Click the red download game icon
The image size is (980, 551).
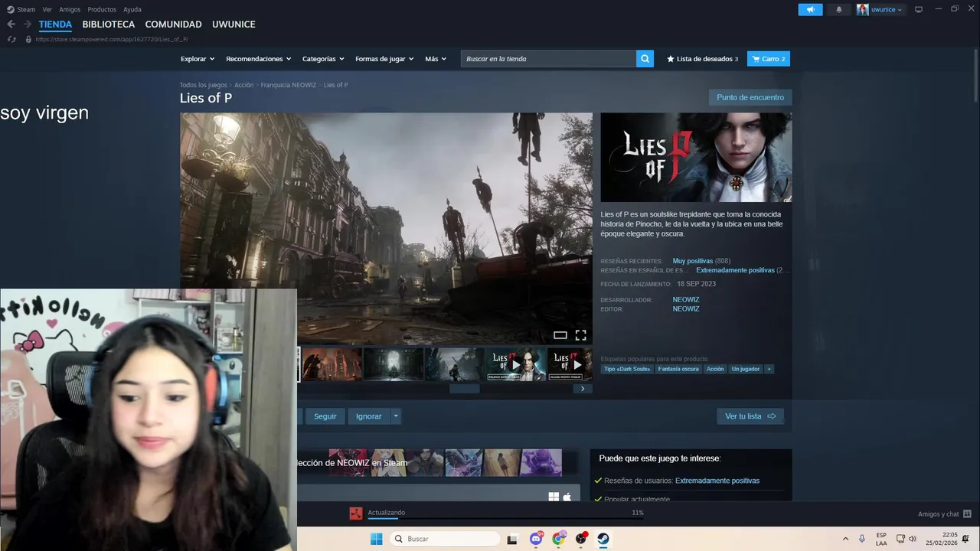(x=355, y=514)
